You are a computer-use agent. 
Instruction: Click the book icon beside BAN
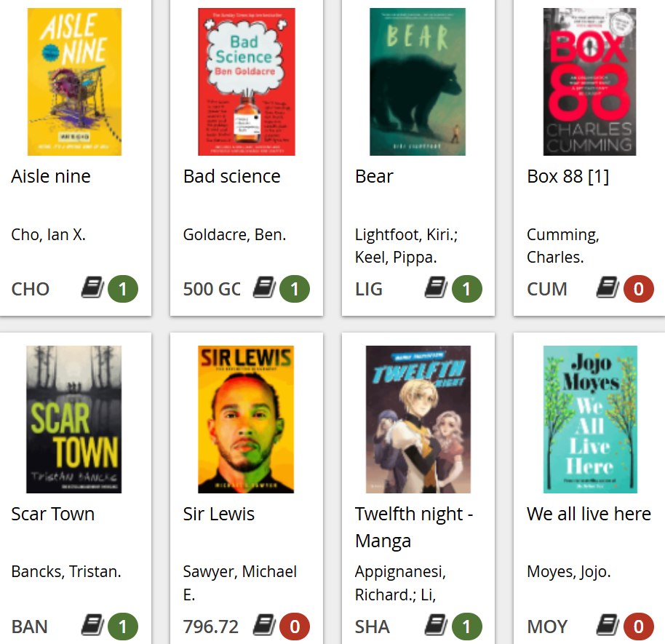point(92,626)
